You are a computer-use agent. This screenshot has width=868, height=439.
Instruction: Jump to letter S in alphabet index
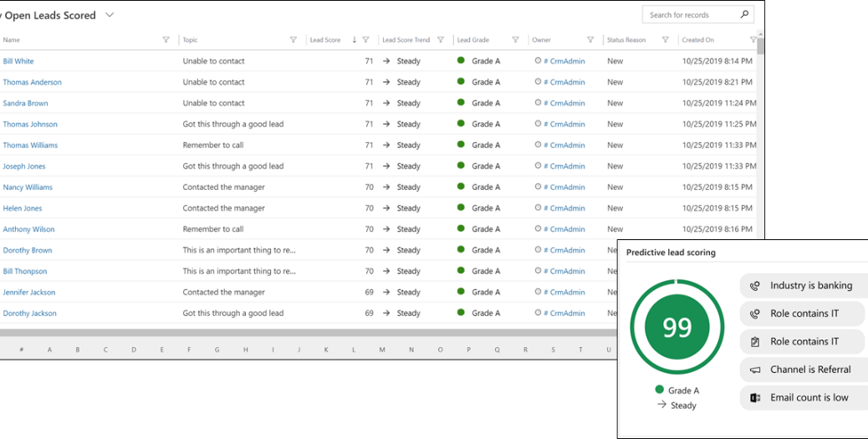[x=553, y=350]
